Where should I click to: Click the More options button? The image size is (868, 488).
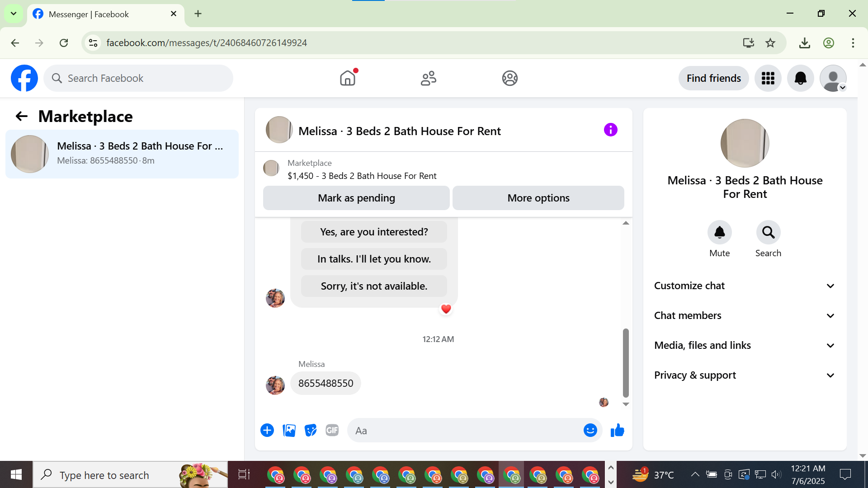(x=538, y=198)
